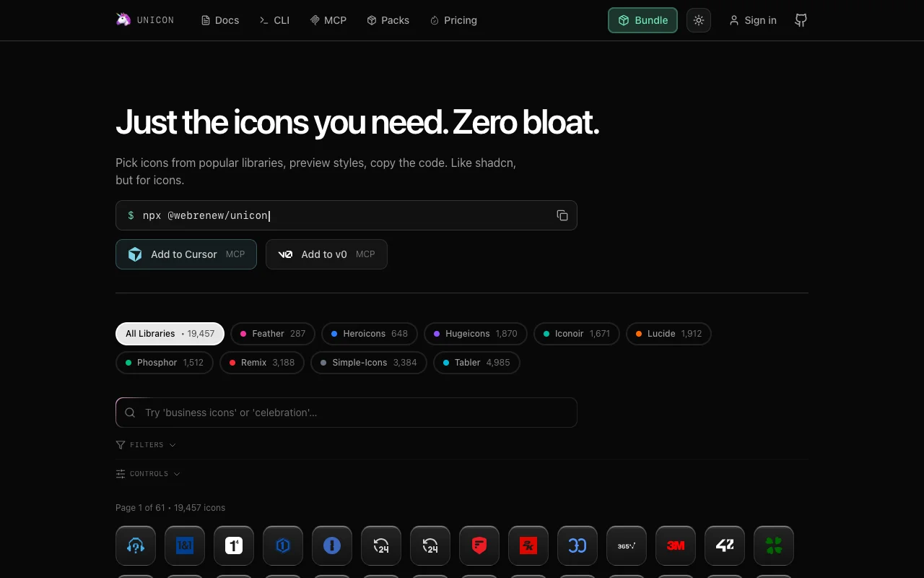Filter icons by Feather library
924x578 pixels.
point(272,333)
